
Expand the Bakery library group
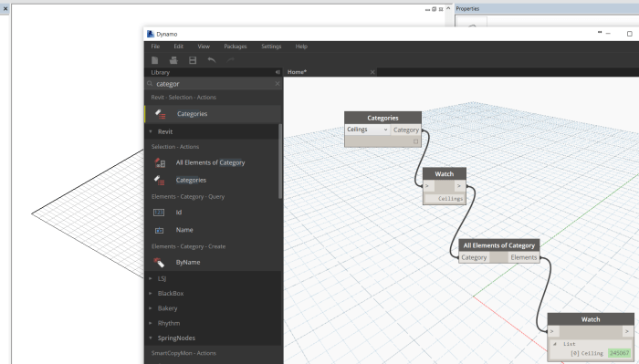pos(151,308)
